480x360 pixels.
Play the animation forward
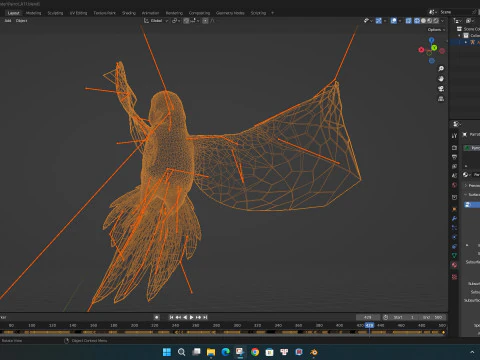pos(192,317)
